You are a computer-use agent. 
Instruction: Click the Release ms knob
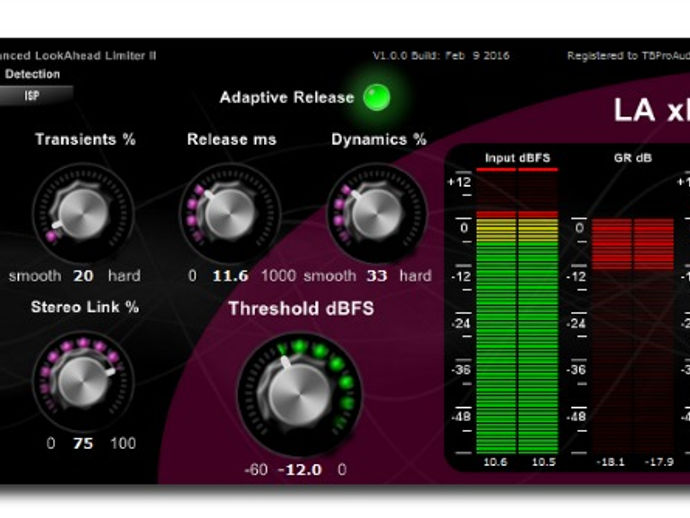tap(230, 213)
